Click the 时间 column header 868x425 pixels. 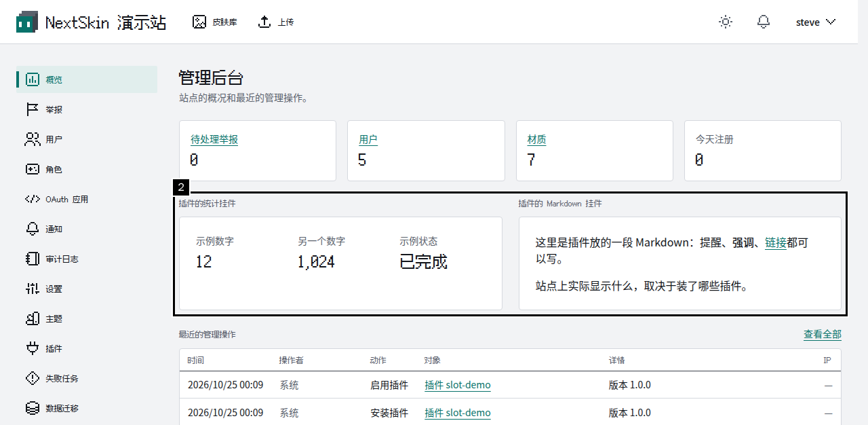pos(196,360)
